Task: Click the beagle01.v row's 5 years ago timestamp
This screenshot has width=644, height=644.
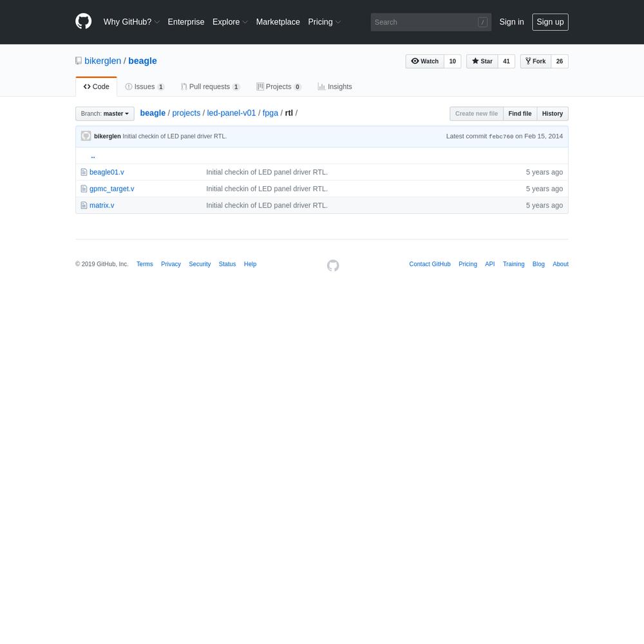Action: pyautogui.click(x=545, y=172)
